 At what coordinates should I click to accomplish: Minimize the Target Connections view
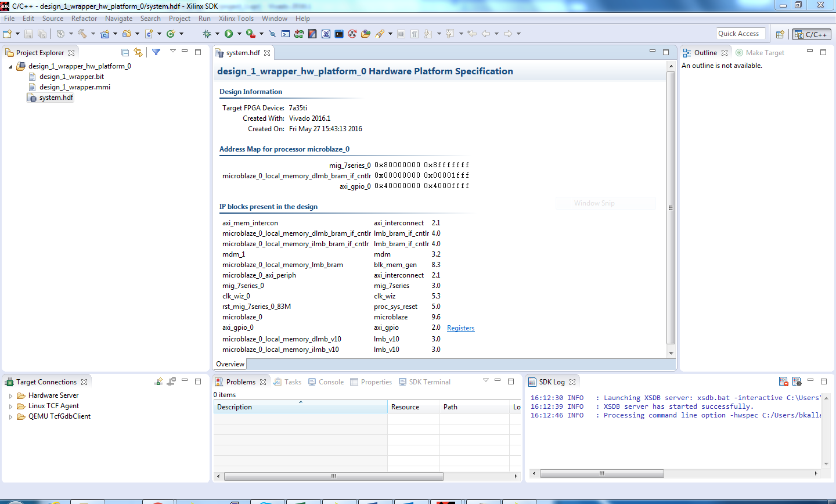[x=185, y=380]
